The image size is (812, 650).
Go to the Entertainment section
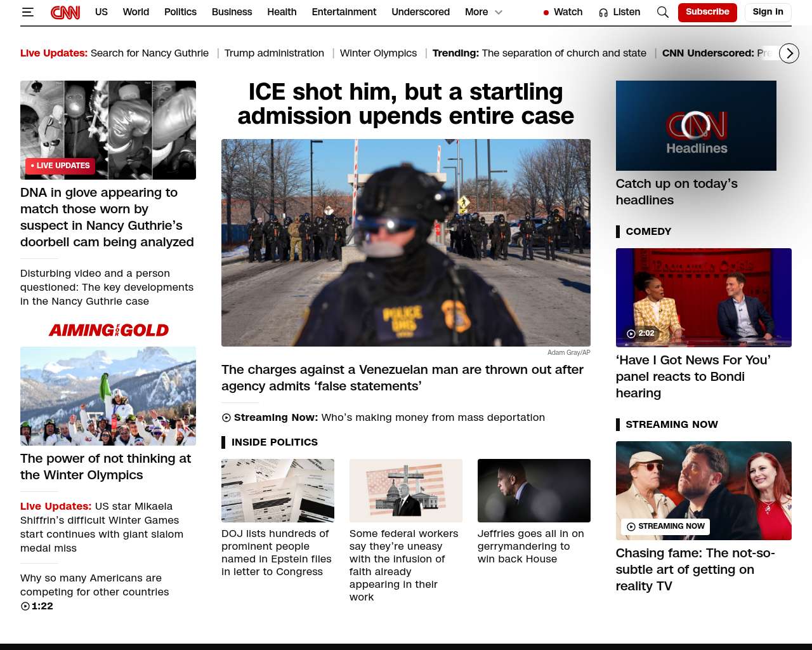[344, 12]
